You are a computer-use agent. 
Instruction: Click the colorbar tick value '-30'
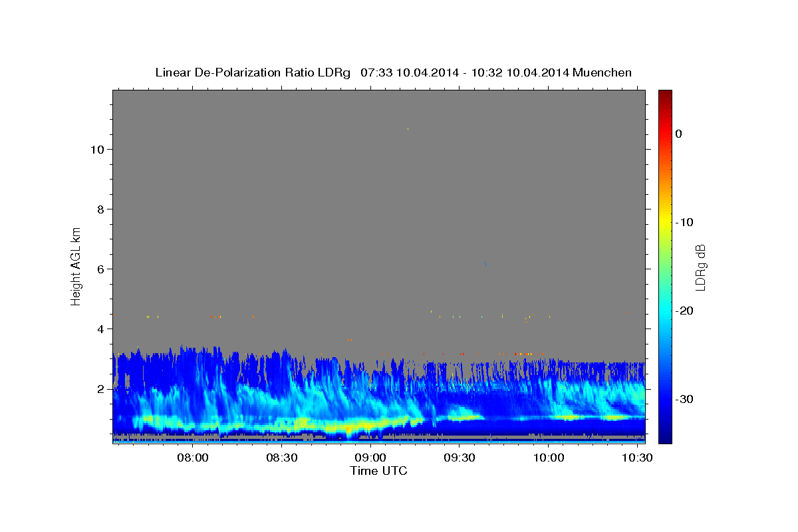click(x=685, y=399)
